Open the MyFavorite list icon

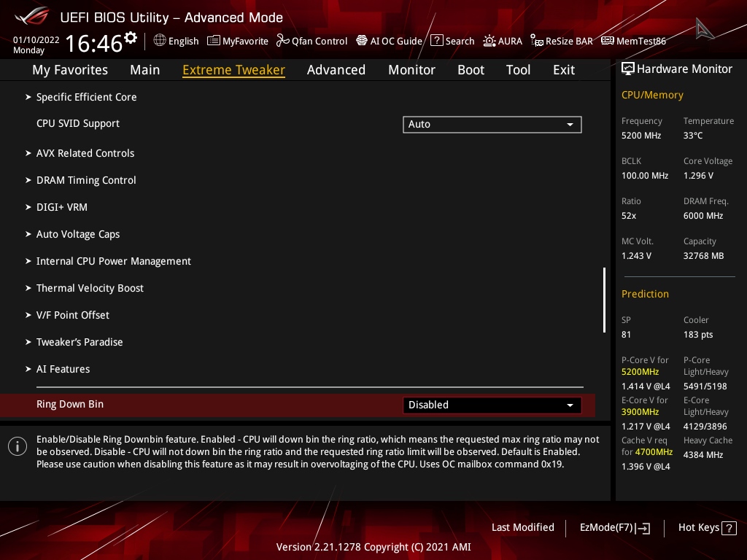tap(214, 41)
